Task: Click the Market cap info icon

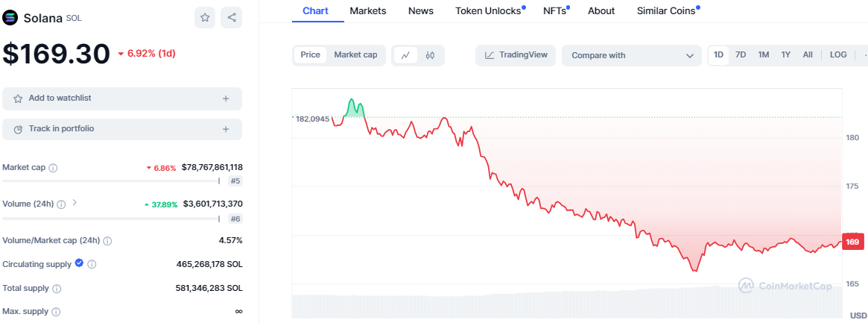Action: pos(53,167)
